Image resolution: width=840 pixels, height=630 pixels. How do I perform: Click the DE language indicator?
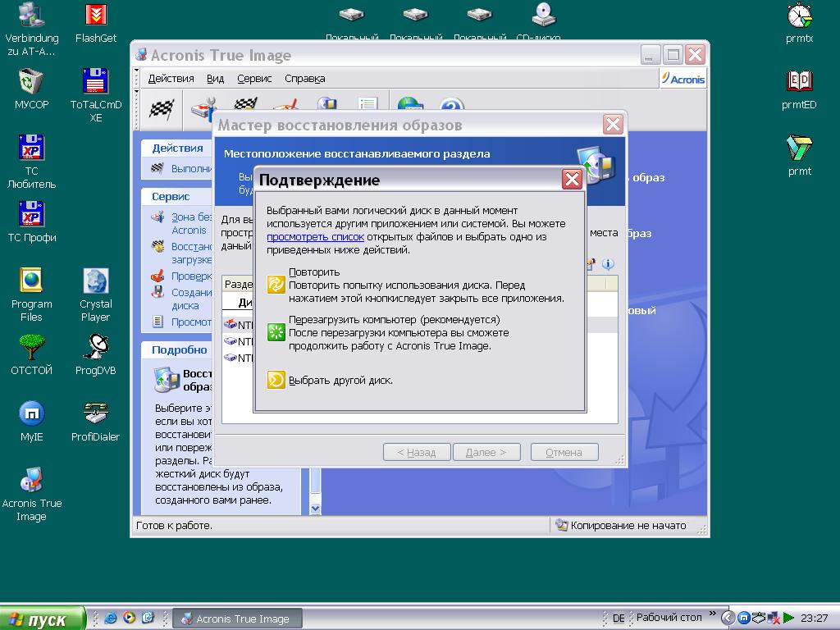tap(619, 619)
